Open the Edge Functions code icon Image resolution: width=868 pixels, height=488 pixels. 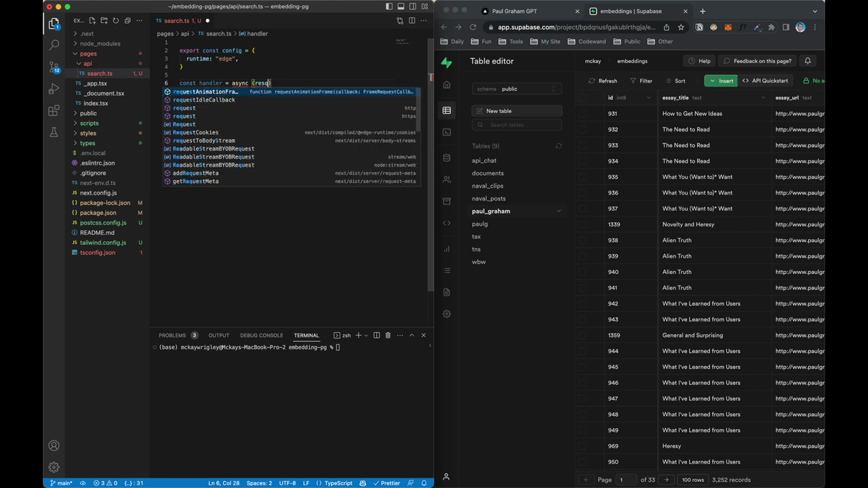click(x=446, y=223)
